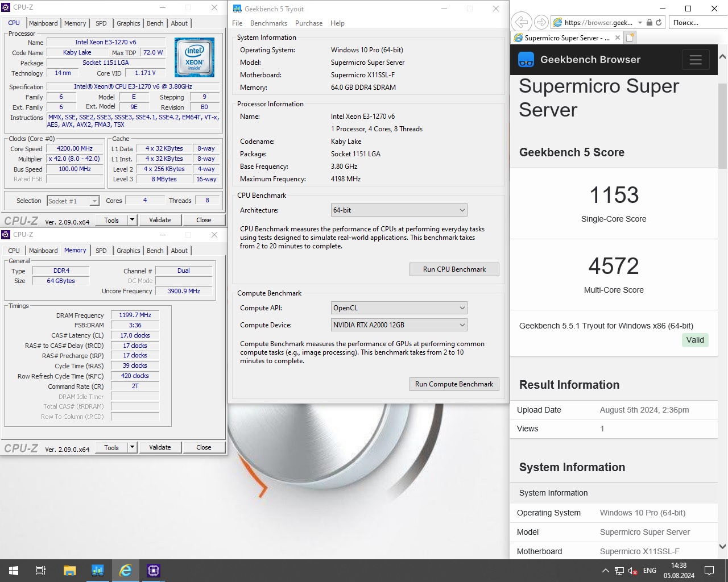Screen dimensions: 728x582
Task: Click the Geekbench taskbar icon
Action: pos(97,570)
